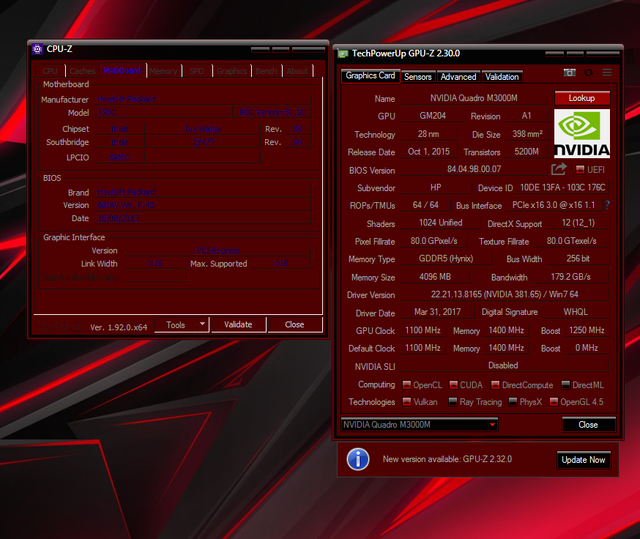Viewport: 640px width, 539px height.
Task: Click the DirectX Support value 12 (12_1)
Action: [578, 223]
